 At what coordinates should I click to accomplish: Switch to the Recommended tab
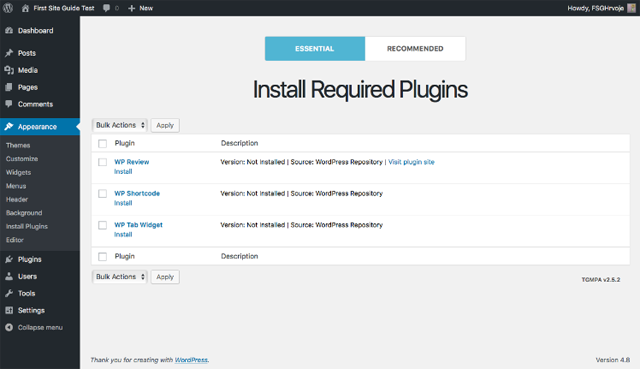coord(415,49)
